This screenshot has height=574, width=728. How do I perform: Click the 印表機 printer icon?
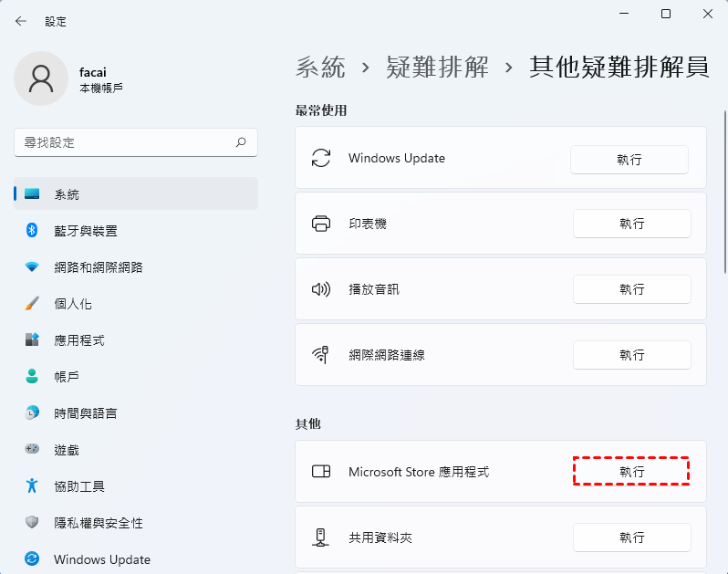click(321, 224)
